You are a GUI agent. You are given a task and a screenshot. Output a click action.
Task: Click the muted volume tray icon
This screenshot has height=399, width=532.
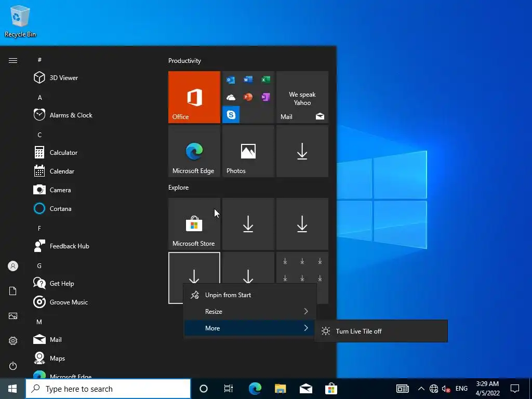pyautogui.click(x=446, y=389)
